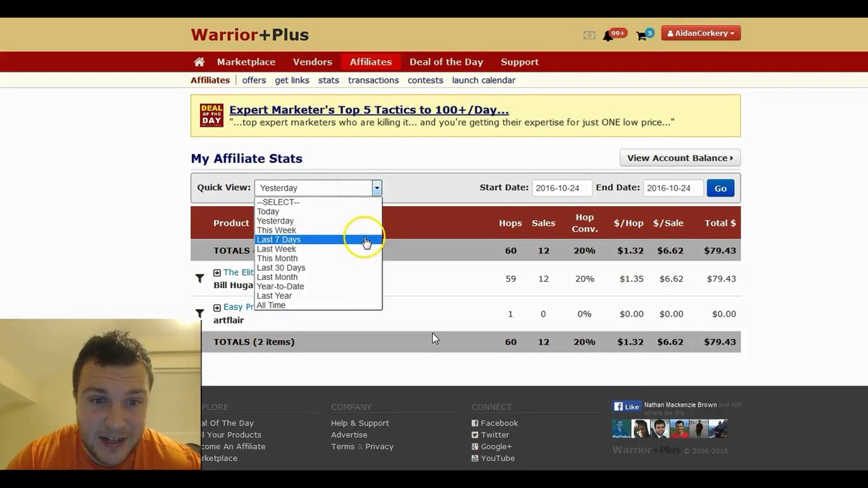Open the shopping cart icon
This screenshot has width=868, height=488.
coord(642,36)
